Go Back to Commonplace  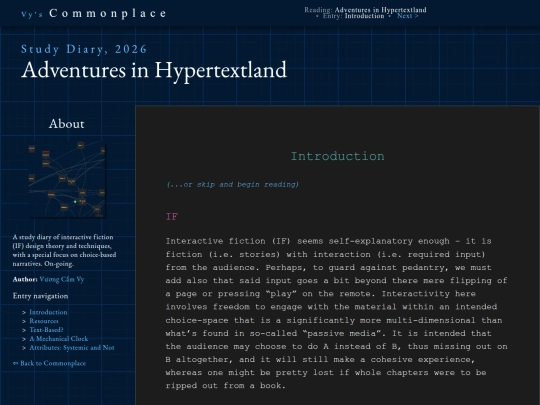coord(49,363)
